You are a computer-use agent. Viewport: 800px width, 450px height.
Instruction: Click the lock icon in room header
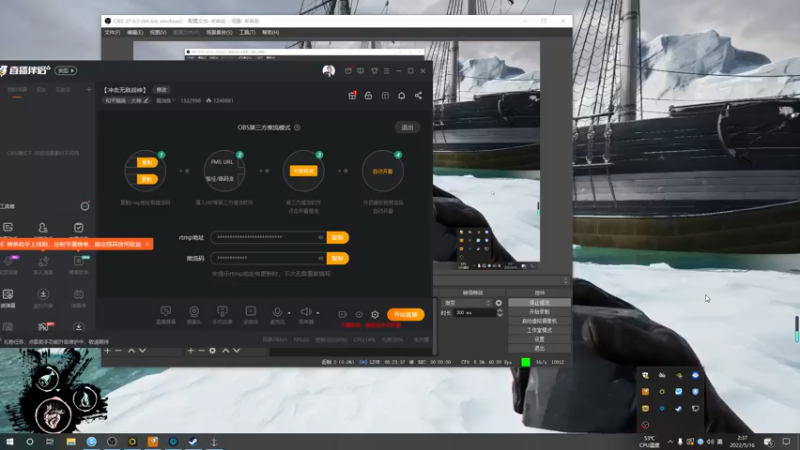(x=368, y=95)
